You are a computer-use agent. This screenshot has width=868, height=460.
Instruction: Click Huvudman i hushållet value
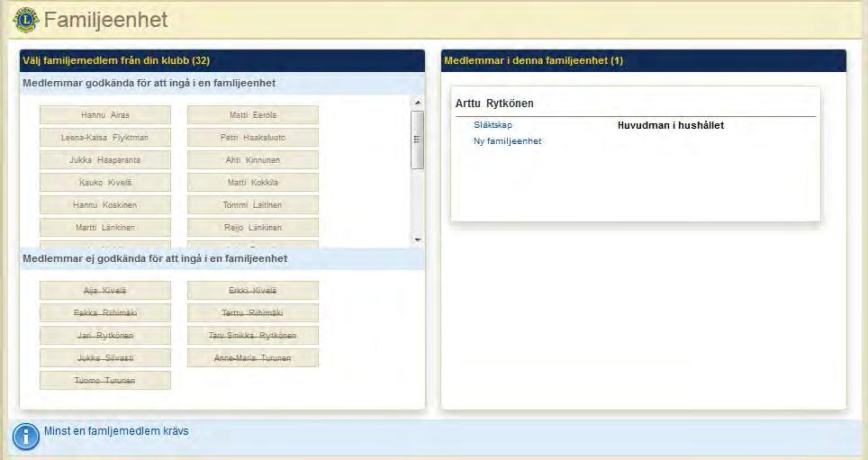point(671,126)
